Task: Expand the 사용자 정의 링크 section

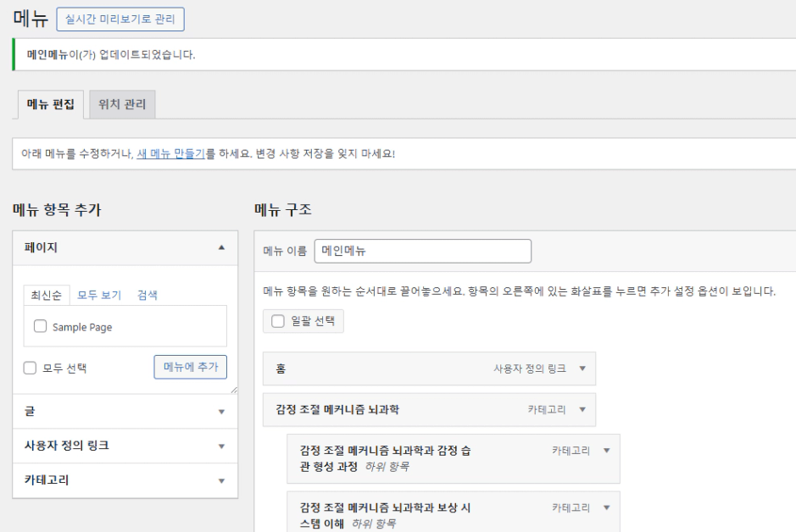Action: 222,446
